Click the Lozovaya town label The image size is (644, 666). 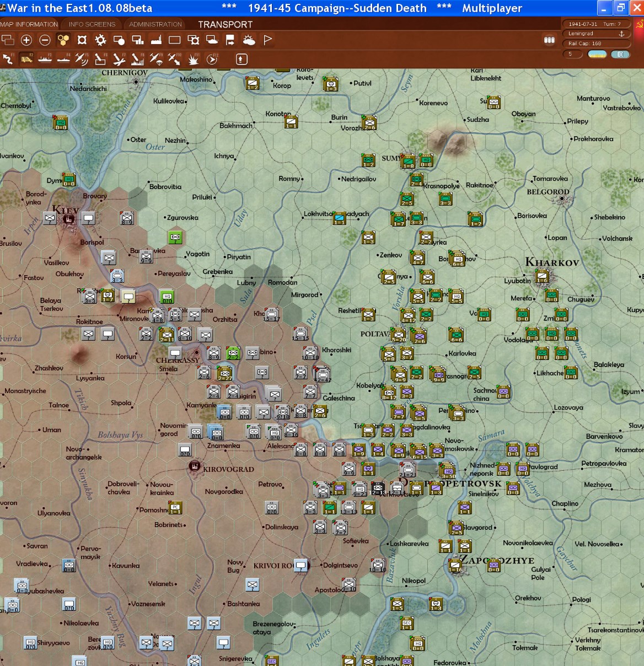[x=568, y=408]
